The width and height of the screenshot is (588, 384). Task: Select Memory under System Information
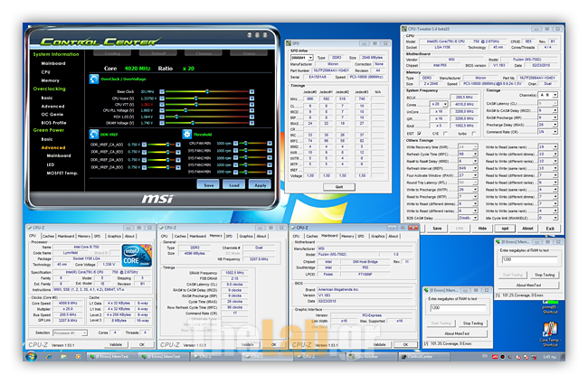[x=50, y=81]
